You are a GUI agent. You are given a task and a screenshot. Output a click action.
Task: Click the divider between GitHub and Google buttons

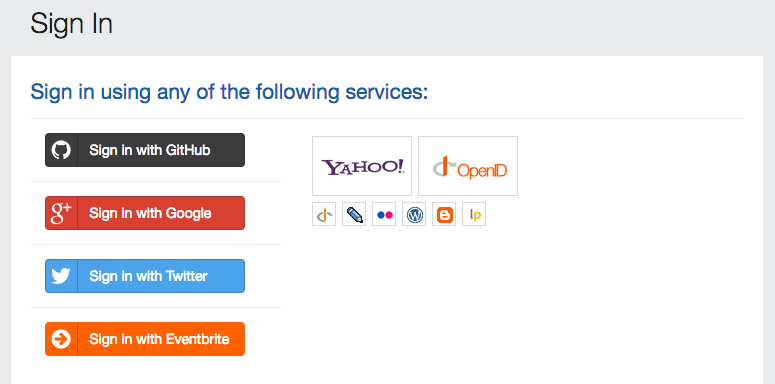tap(156, 181)
